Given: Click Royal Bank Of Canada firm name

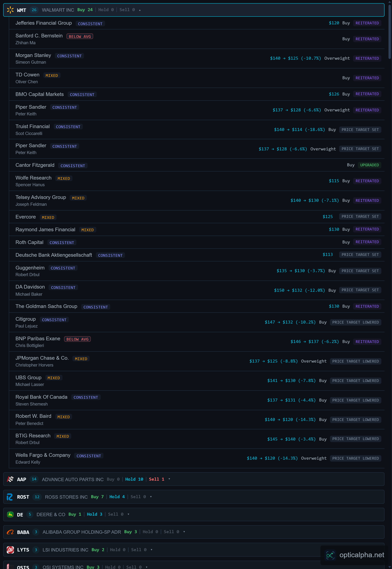Looking at the screenshot, I should (41, 397).
